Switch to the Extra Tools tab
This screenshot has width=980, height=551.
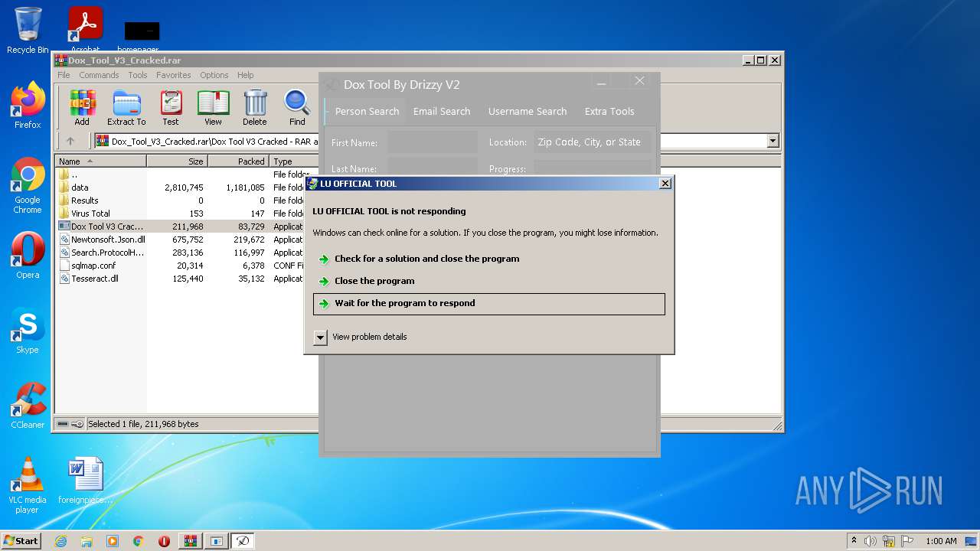pyautogui.click(x=609, y=111)
